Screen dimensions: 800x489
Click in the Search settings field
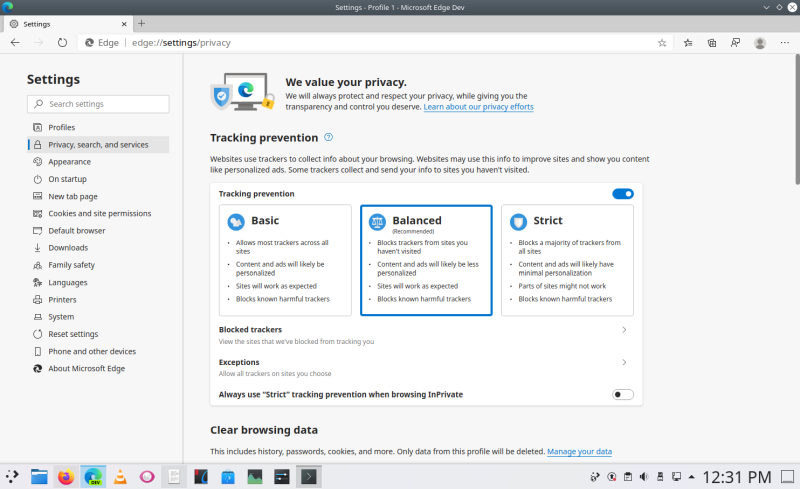98,104
